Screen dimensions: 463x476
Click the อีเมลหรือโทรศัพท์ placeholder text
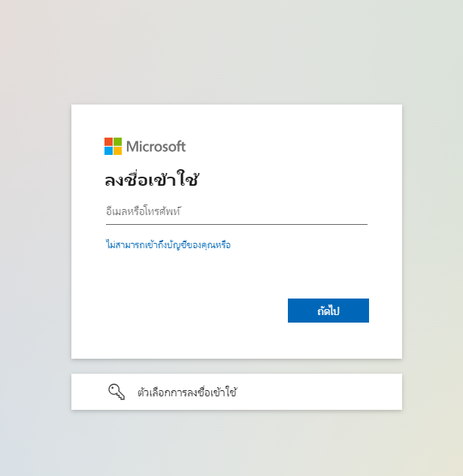tap(144, 211)
